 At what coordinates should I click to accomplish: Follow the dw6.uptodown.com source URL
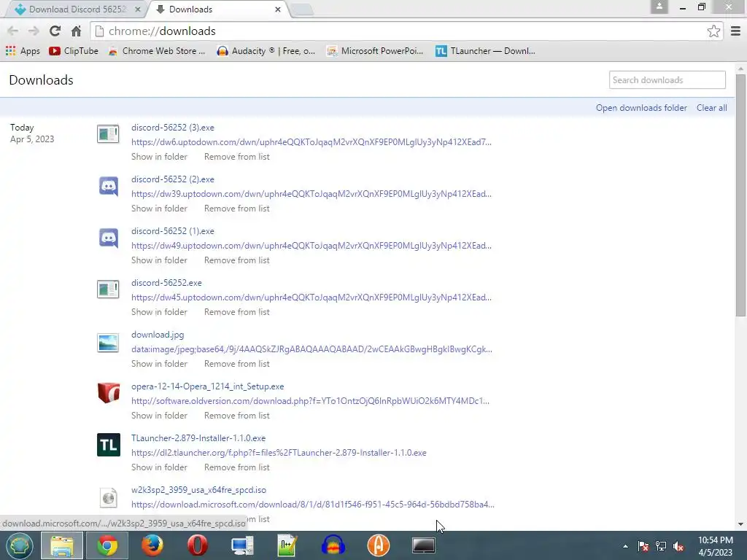point(311,142)
